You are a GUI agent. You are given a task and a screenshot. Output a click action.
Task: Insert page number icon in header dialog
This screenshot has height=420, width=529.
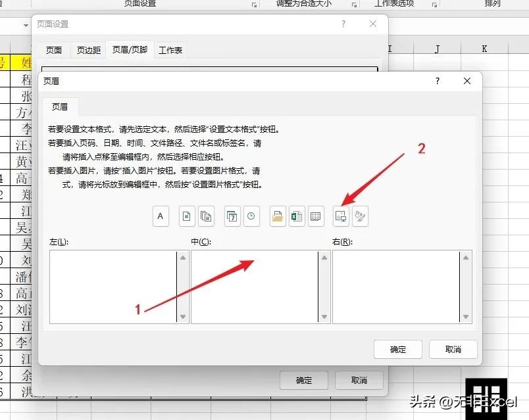tap(187, 216)
